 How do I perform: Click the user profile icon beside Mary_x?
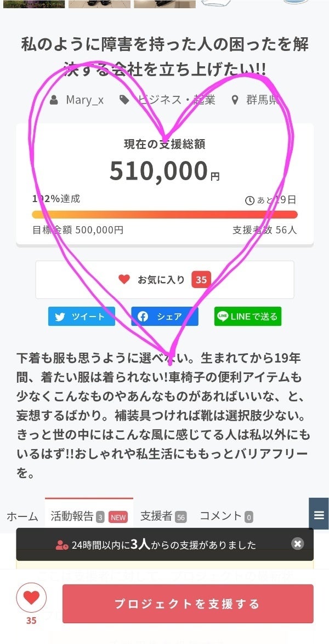(x=54, y=100)
